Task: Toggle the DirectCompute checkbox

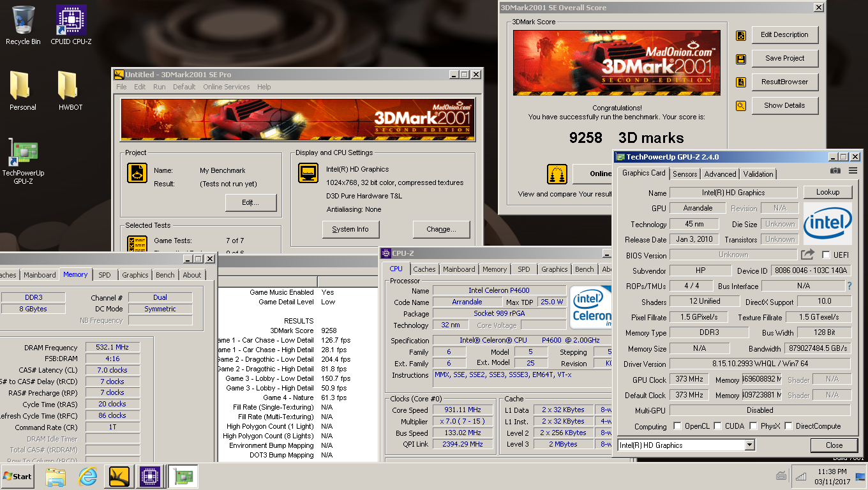Action: [789, 426]
